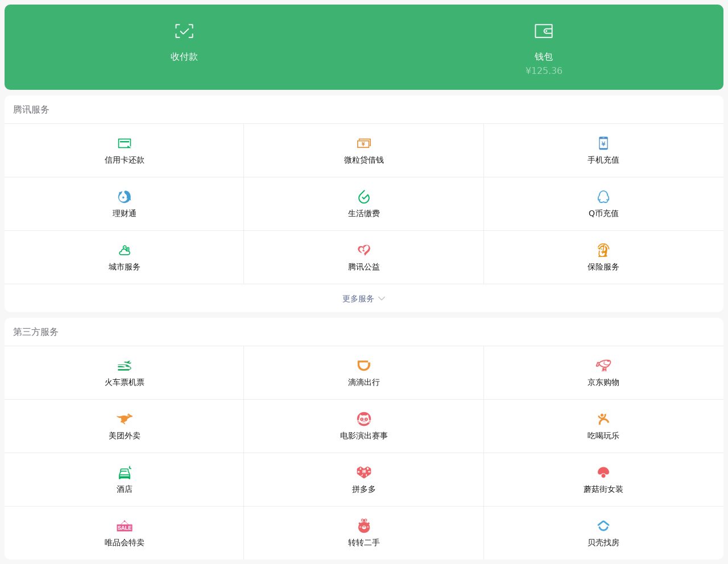Open the 钱包 wallet icon
Viewport: 728px width, 564px height.
544,31
